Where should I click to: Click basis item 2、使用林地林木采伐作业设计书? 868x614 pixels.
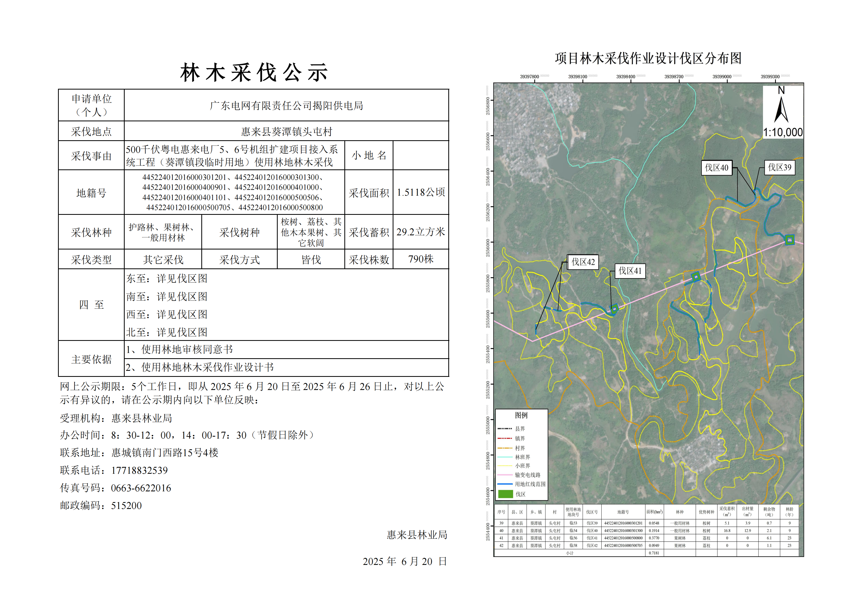199,367
